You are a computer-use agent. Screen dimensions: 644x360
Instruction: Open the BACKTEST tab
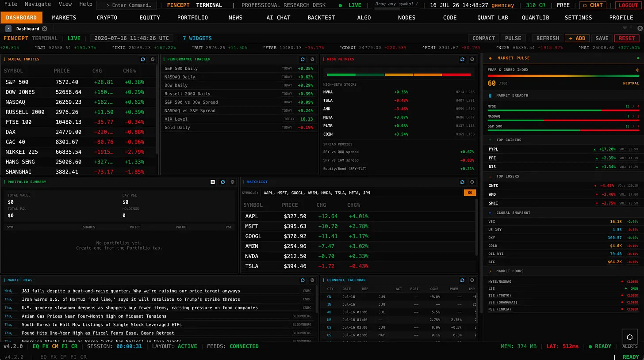tap(321, 18)
